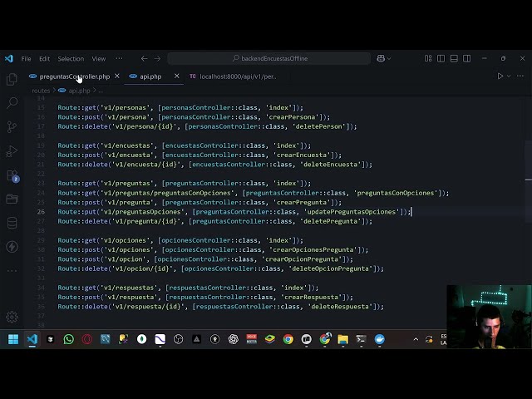Open Docker Desktop from the taskbar
This screenshot has height=399, width=532.
379,339
